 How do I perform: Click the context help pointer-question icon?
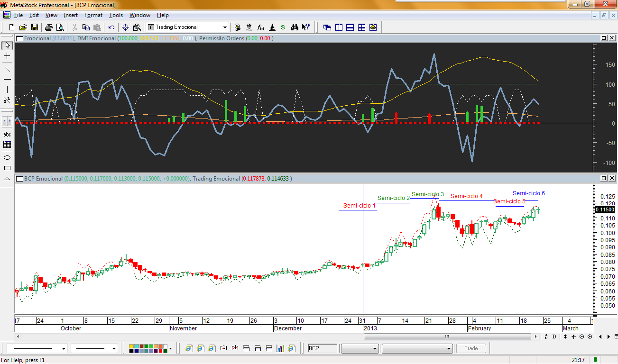(306, 27)
